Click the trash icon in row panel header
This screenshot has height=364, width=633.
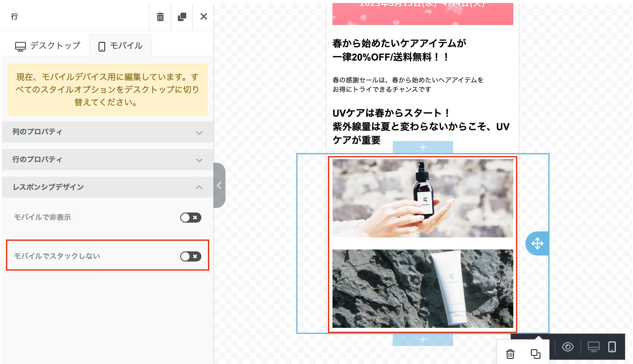coord(160,17)
